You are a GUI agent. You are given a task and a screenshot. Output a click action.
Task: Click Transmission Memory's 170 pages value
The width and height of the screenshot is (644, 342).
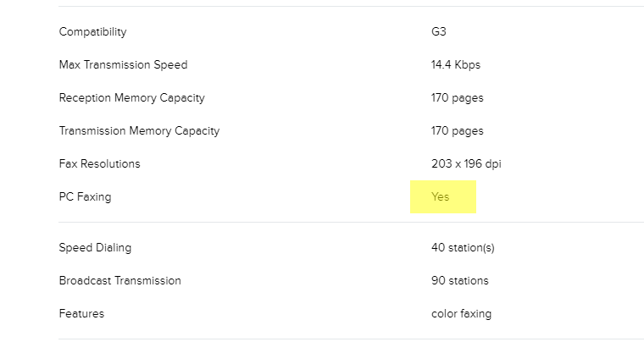457,131
